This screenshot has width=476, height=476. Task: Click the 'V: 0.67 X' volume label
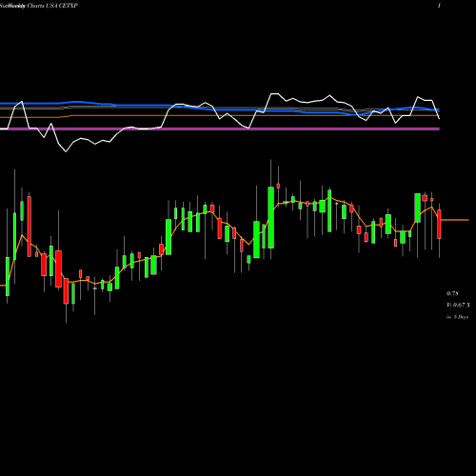pos(458,305)
